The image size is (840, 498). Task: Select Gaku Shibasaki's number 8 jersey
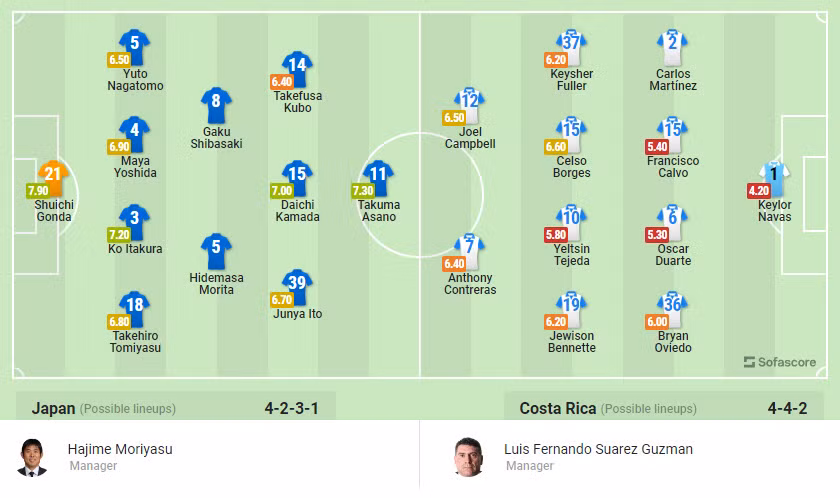tap(216, 100)
